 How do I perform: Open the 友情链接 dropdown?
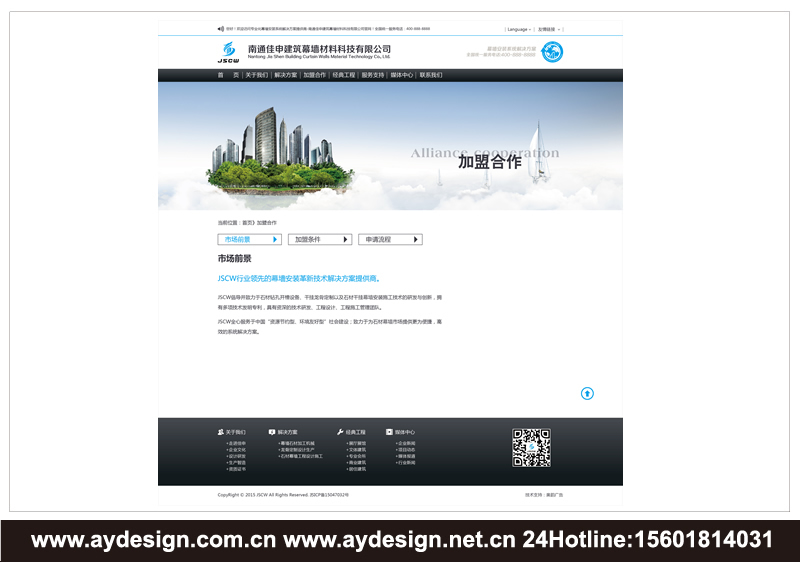tap(549, 30)
